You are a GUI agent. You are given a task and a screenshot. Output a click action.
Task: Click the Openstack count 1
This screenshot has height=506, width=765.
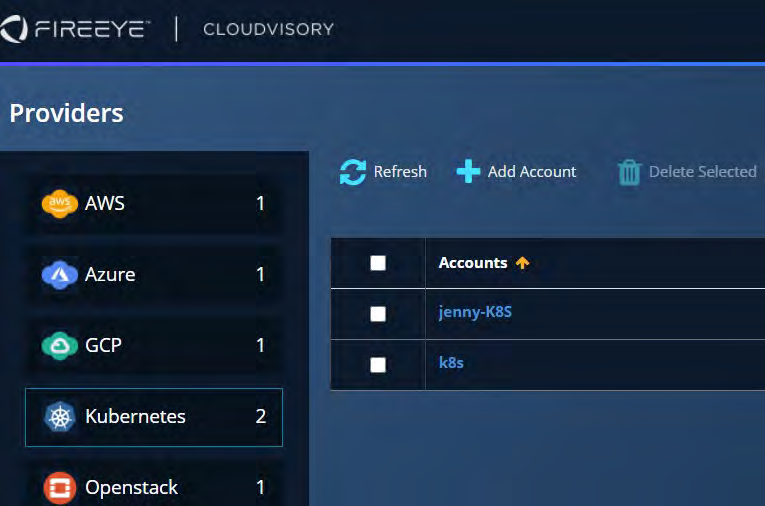point(261,487)
